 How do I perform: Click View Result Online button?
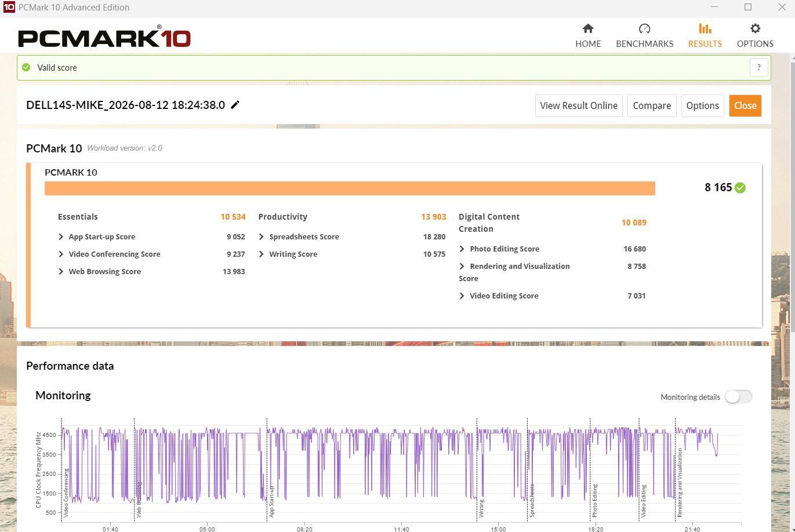579,105
